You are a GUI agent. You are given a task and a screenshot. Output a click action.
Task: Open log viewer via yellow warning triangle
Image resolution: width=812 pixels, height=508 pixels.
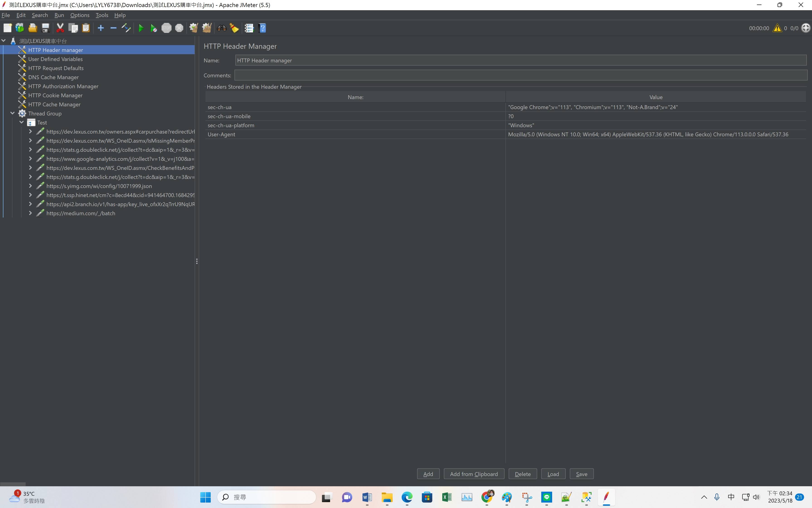point(777,28)
